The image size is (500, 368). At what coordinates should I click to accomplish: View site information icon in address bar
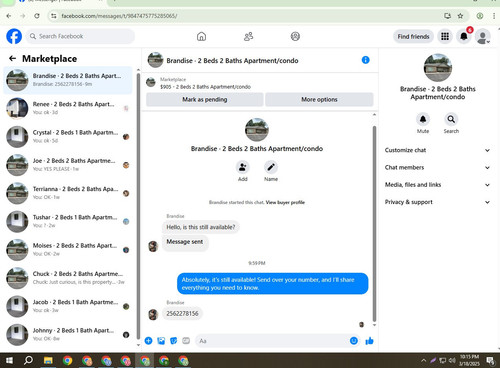(x=54, y=16)
